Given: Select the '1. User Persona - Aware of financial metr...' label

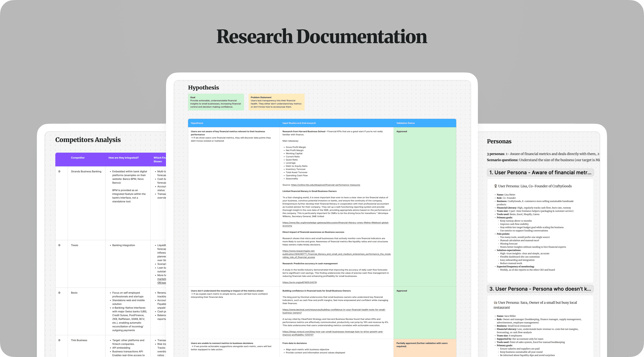Looking at the screenshot, I should coord(540,173).
